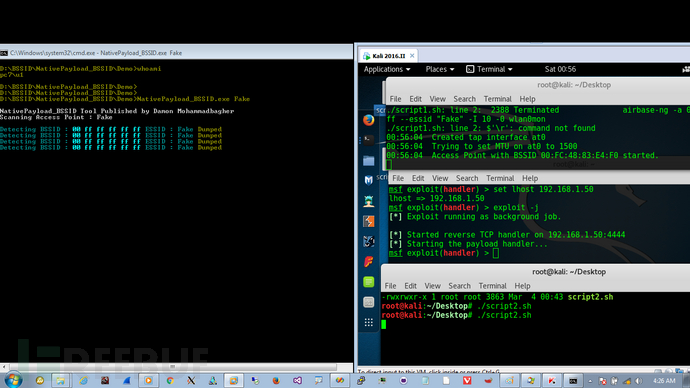Open Maltego icon in the Kali dock
This screenshot has height=388, width=690.
pyautogui.click(x=369, y=241)
